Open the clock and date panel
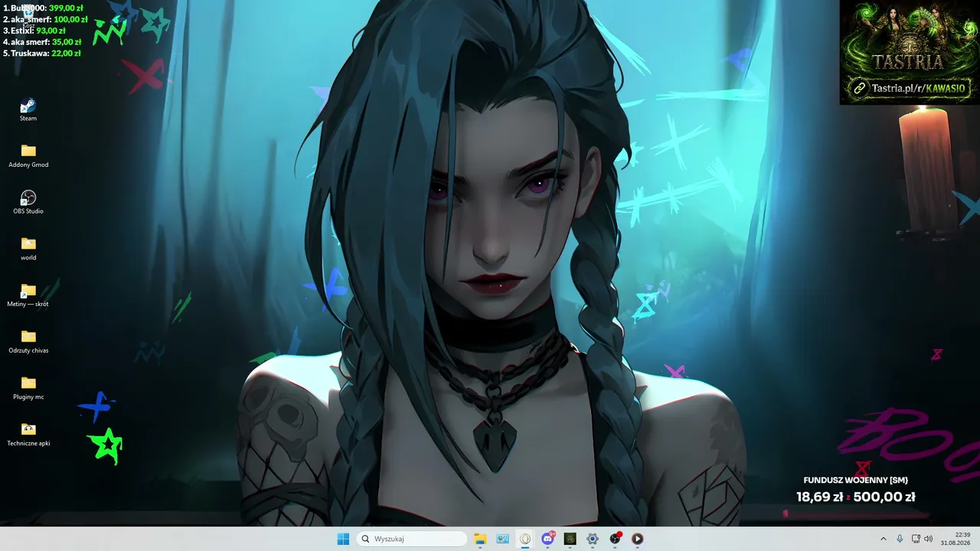 click(955, 539)
